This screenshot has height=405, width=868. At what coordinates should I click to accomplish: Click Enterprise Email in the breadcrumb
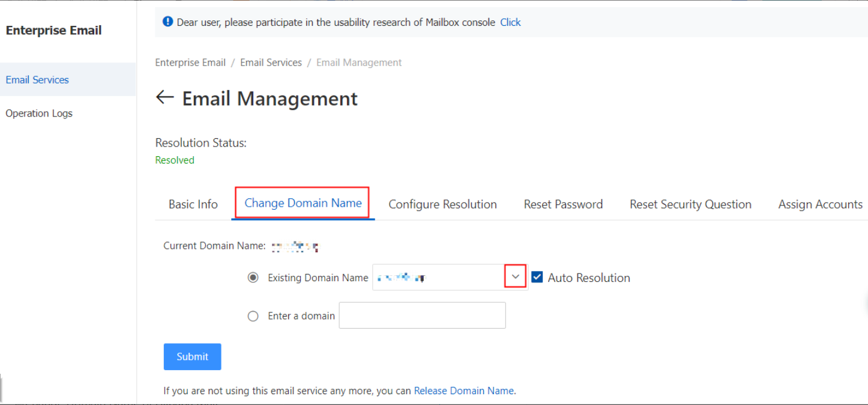click(x=190, y=62)
